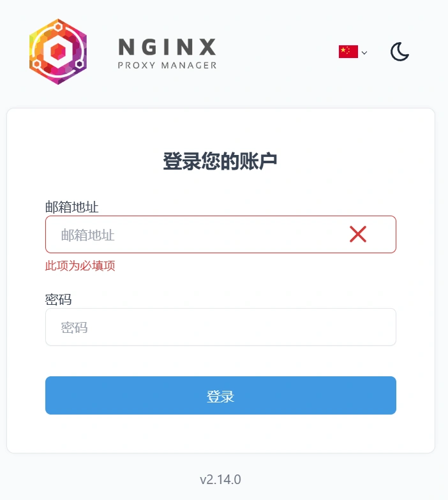Click the 登录您的账户 heading
The image size is (448, 500).
220,161
